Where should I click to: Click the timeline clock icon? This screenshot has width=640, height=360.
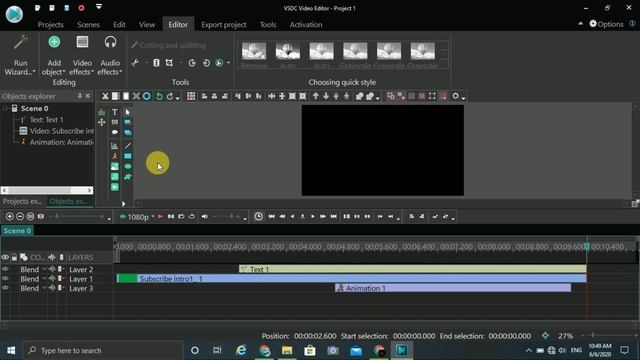[x=258, y=216]
